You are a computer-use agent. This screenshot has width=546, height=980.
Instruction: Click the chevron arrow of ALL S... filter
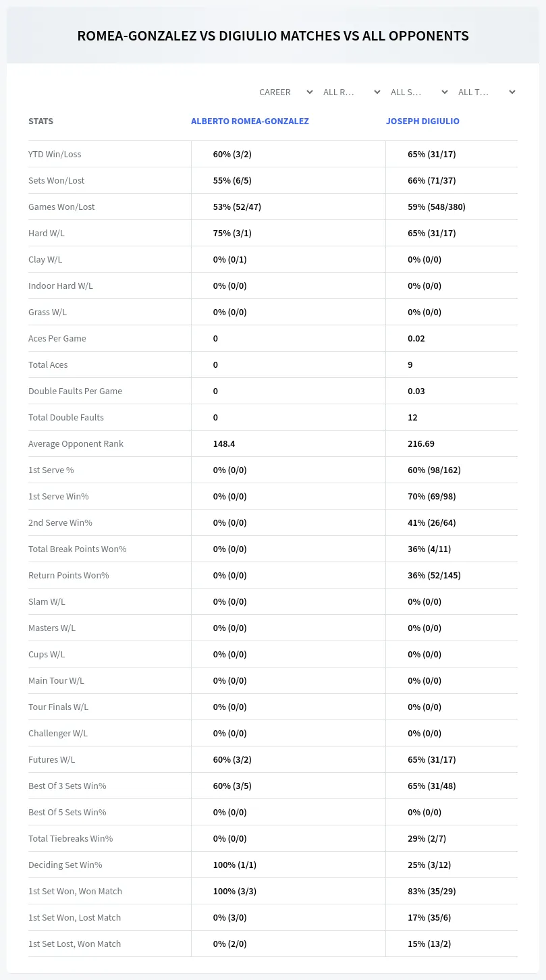(444, 92)
